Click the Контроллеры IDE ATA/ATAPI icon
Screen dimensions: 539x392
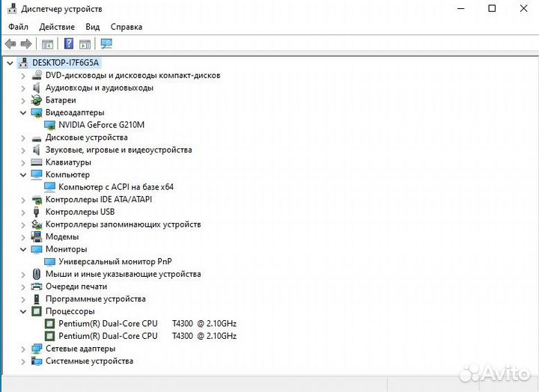coord(37,200)
